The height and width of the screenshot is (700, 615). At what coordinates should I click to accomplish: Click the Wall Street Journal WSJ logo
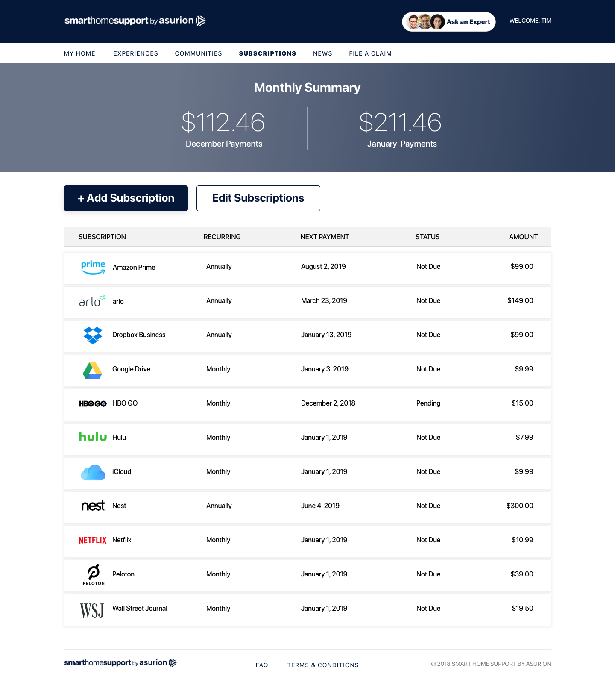pyautogui.click(x=92, y=610)
